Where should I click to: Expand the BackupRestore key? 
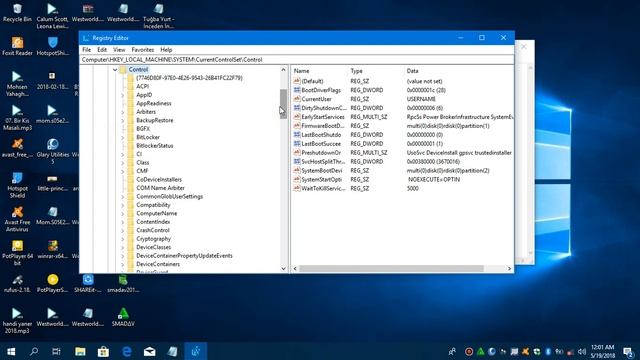click(x=122, y=120)
